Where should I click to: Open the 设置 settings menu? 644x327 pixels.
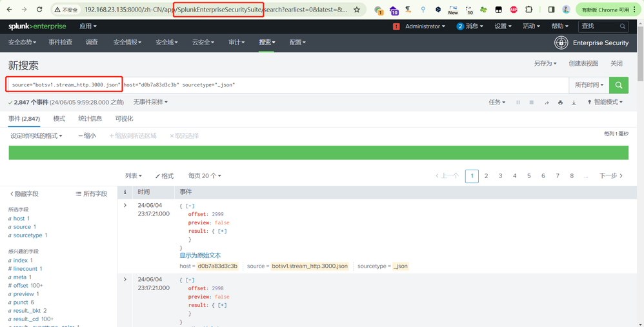503,26
